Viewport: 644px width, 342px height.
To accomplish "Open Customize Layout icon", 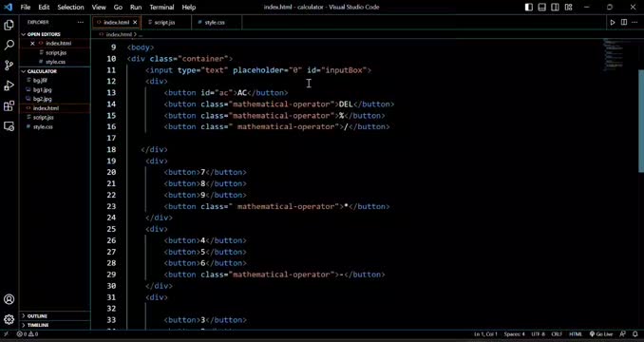I will pyautogui.click(x=568, y=7).
